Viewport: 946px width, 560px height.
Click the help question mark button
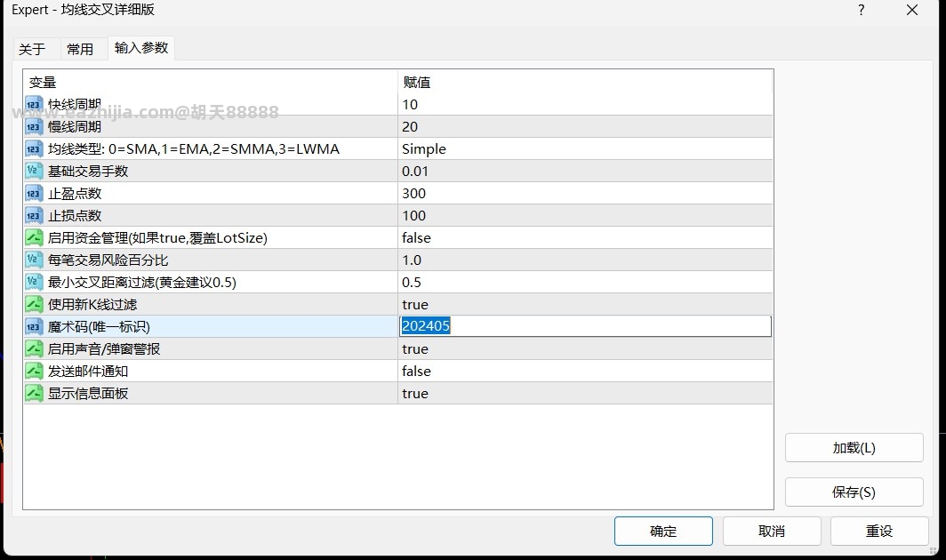click(862, 11)
